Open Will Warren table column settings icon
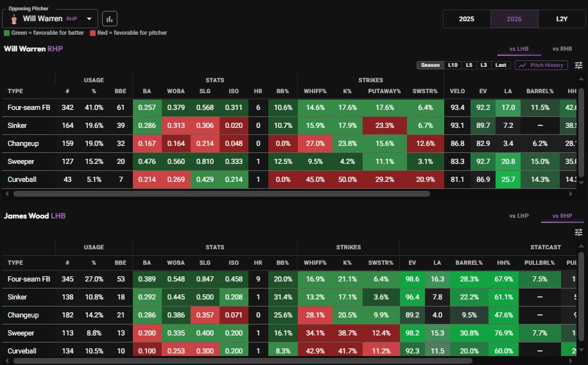 click(578, 66)
